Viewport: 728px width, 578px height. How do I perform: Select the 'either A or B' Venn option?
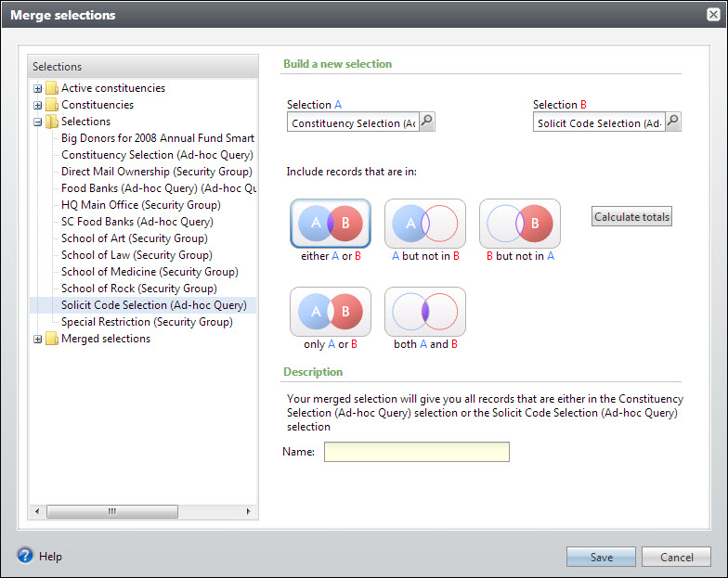point(331,224)
